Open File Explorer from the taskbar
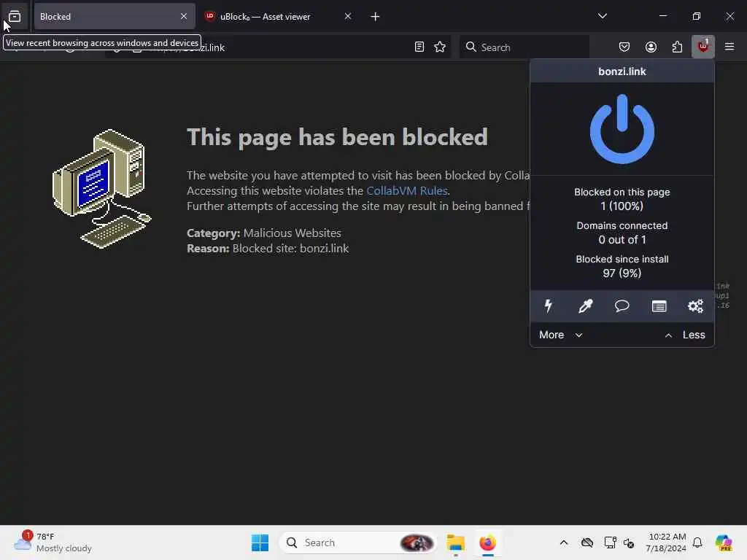Viewport: 747px width, 560px height. [x=455, y=542]
